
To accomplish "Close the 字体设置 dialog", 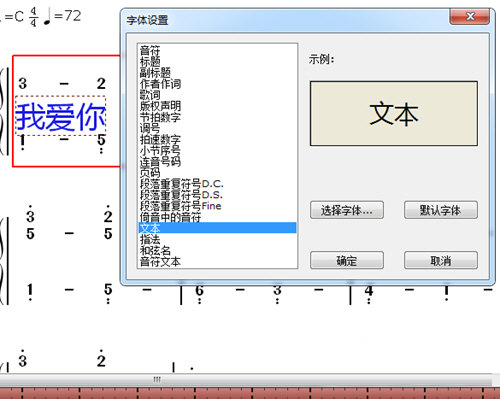I will pos(470,16).
